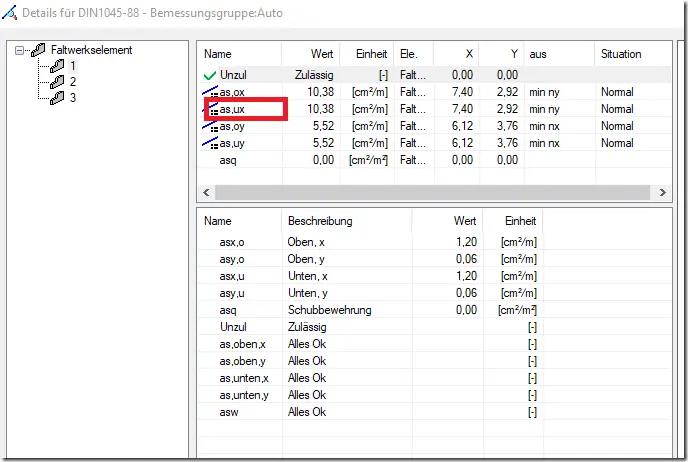
Task: Select tree item 2
Action: 73,82
